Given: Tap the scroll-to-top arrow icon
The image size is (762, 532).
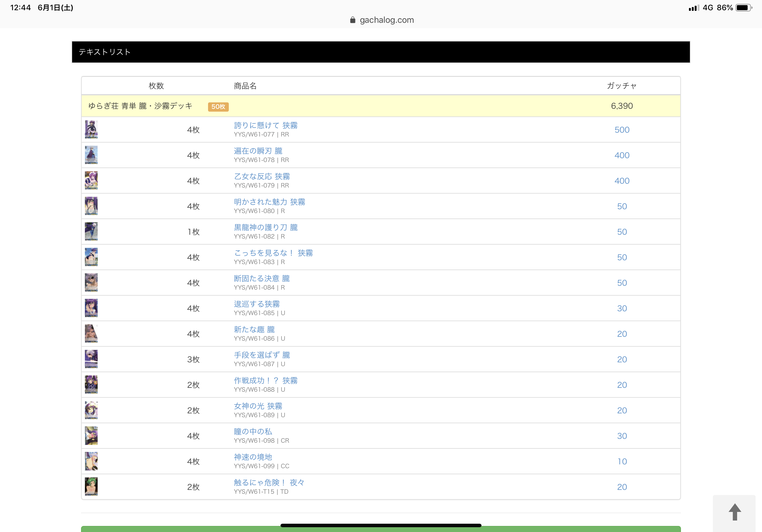Looking at the screenshot, I should point(735,512).
